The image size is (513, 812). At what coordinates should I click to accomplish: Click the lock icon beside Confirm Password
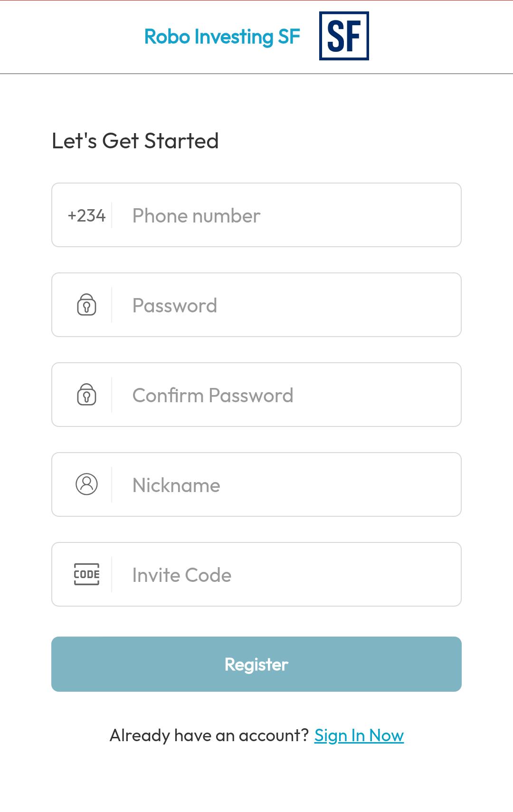pos(86,395)
